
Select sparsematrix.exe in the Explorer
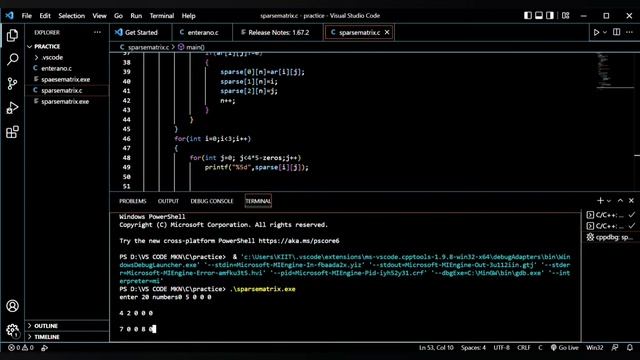67,102
